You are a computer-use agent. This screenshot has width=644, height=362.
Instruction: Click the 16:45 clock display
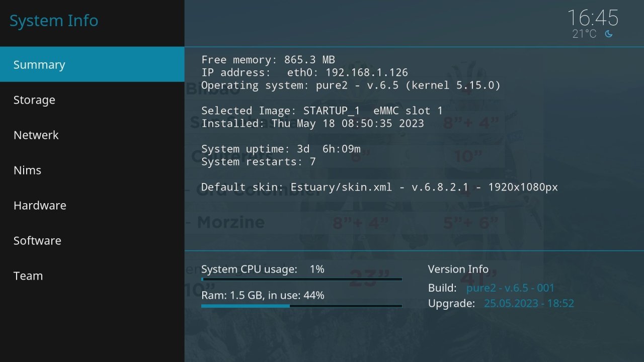click(x=593, y=18)
